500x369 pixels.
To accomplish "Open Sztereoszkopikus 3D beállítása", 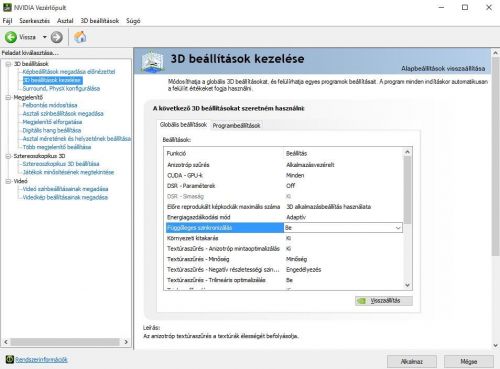I will 61,164.
